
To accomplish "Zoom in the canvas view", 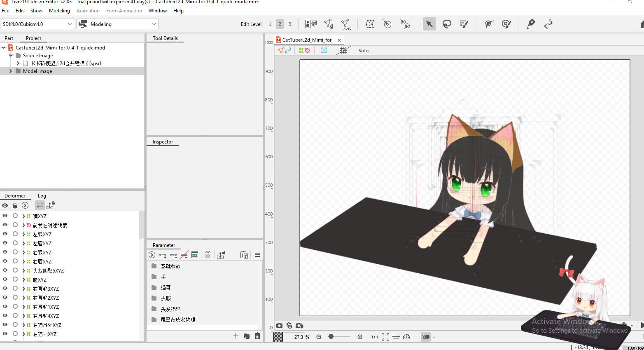I will pyautogui.click(x=360, y=337).
